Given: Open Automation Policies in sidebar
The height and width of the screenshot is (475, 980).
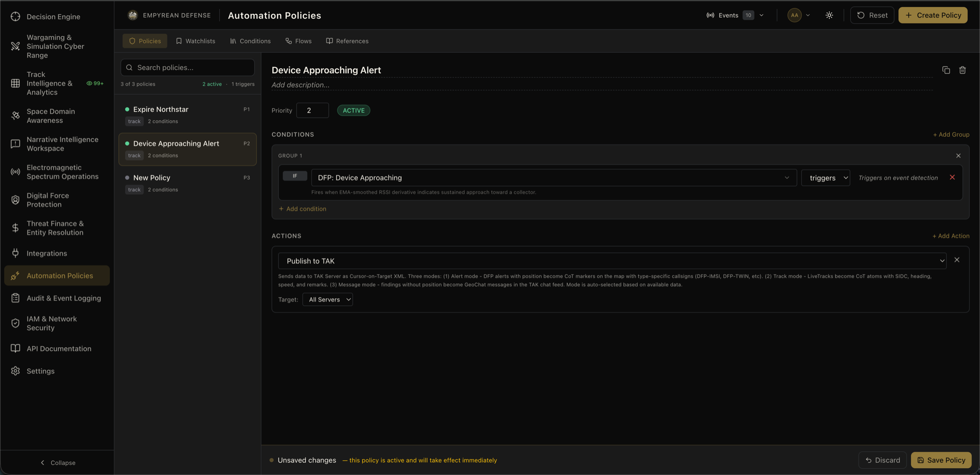Looking at the screenshot, I should tap(57, 276).
